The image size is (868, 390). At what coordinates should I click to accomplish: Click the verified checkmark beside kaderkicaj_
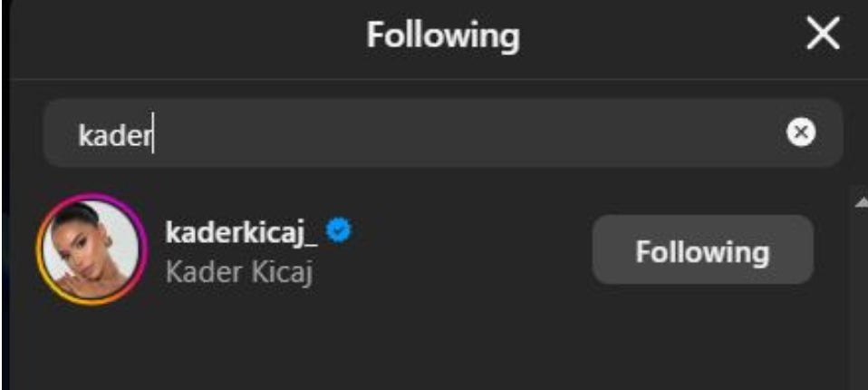pos(339,232)
